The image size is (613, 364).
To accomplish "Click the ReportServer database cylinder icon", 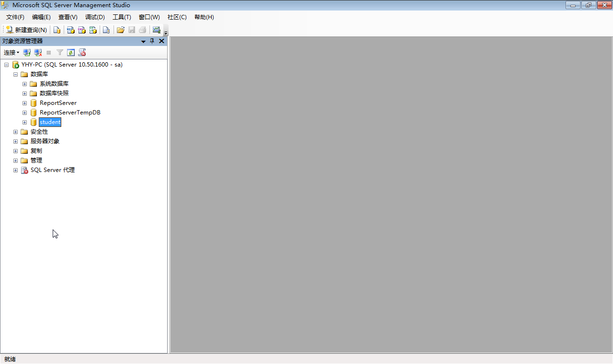I will click(x=34, y=103).
